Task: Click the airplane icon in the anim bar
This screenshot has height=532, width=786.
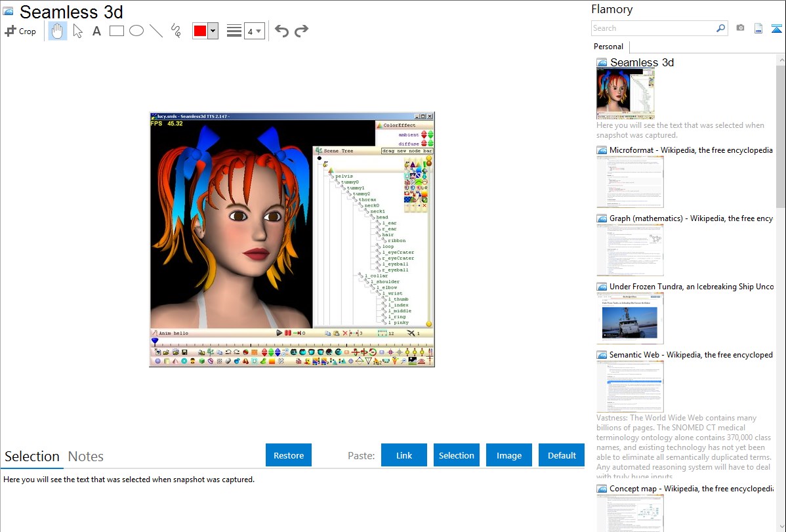Action: 411,333
